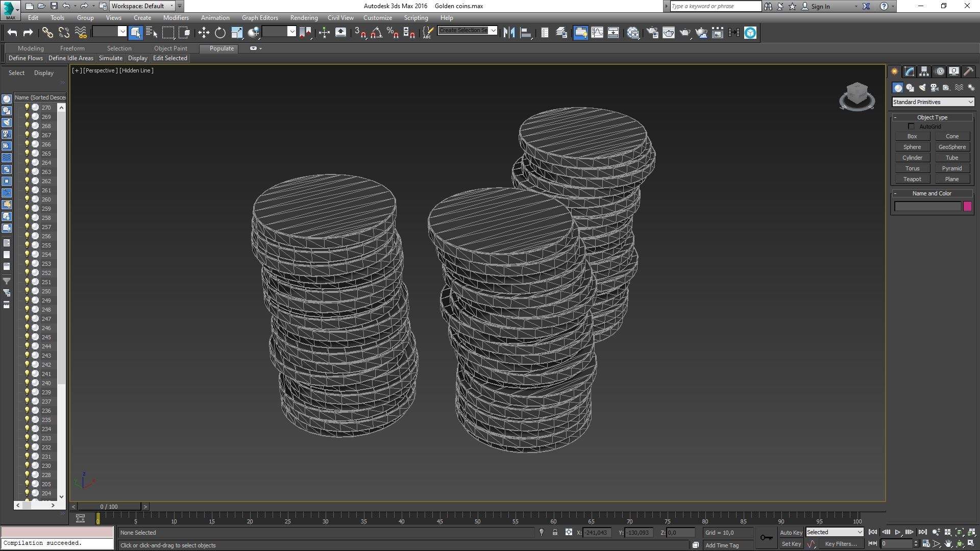Click the magenta object color swatch
Viewport: 980px width, 551px height.
coord(967,206)
